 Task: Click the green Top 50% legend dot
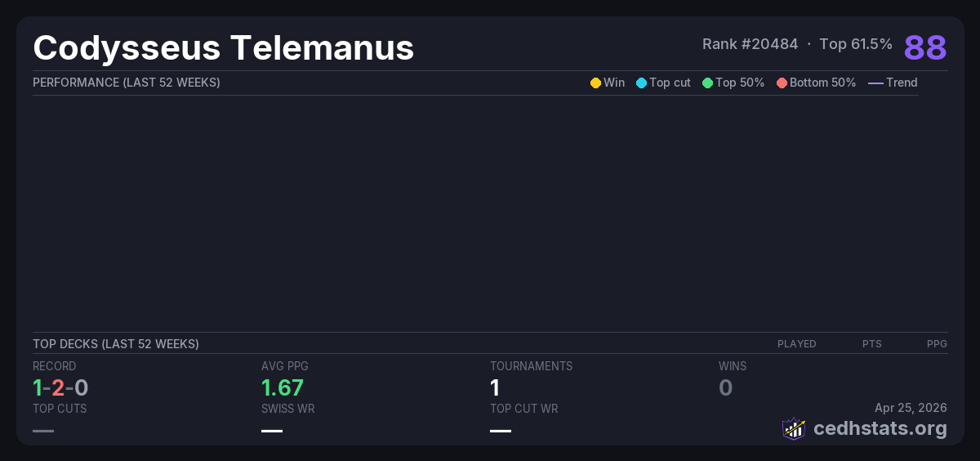pyautogui.click(x=707, y=83)
